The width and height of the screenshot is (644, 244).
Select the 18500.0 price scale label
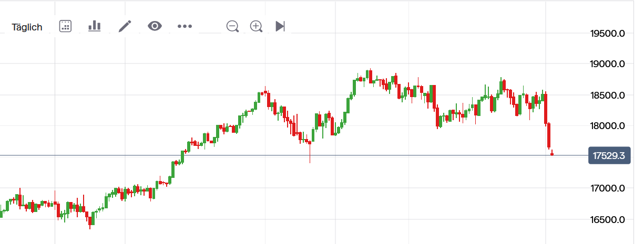coord(607,95)
